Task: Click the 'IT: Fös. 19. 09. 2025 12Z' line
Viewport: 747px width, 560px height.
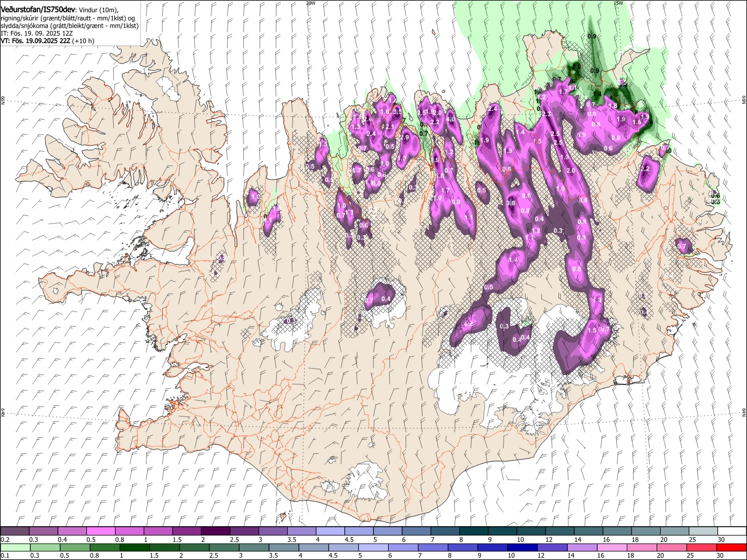Action: pos(37,33)
